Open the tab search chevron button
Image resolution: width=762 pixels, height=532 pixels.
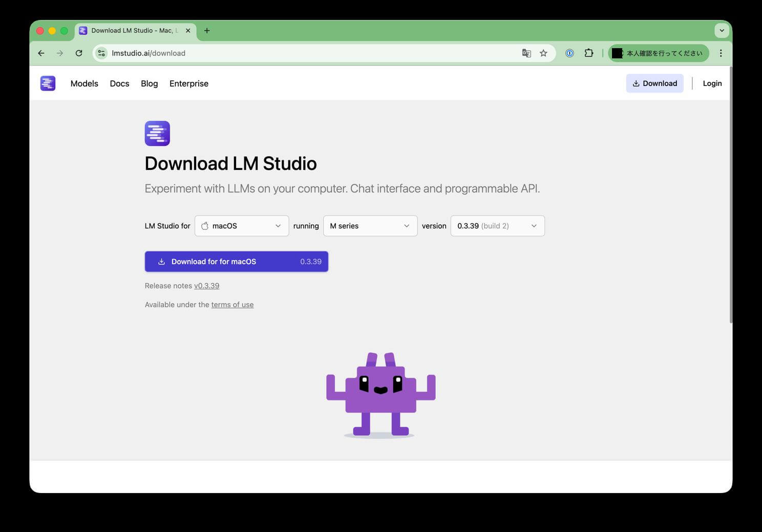pos(722,31)
